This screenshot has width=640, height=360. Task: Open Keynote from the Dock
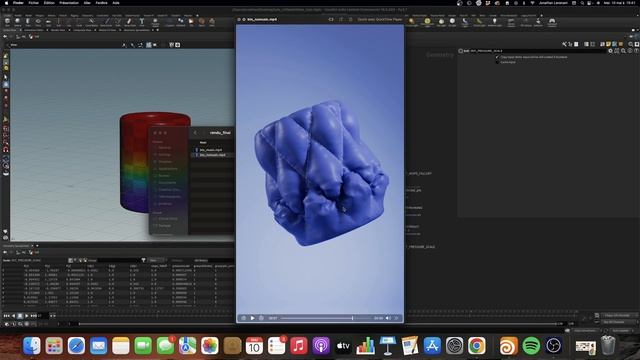coord(388,347)
